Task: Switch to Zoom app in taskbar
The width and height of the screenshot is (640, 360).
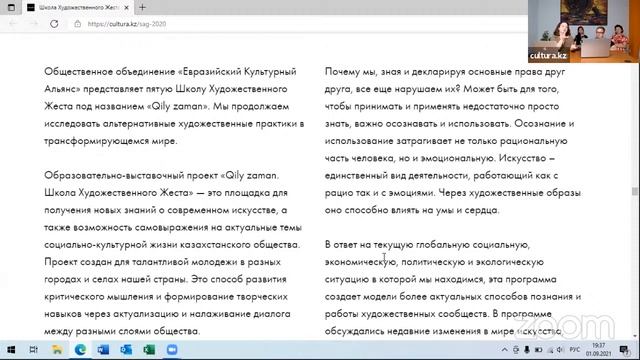Action: click(172, 350)
